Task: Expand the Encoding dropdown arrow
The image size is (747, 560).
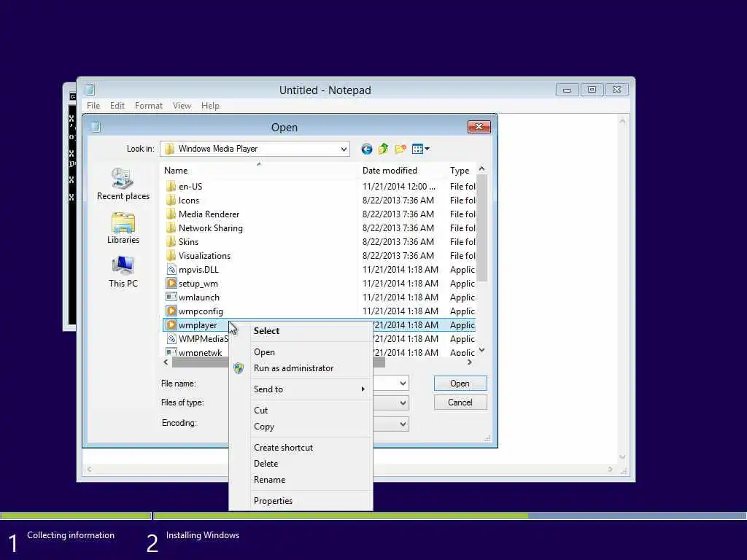Action: (403, 424)
